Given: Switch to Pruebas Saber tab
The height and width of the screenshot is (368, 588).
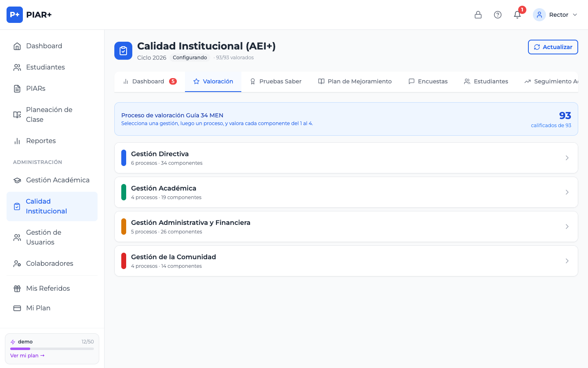Looking at the screenshot, I should click(x=276, y=81).
